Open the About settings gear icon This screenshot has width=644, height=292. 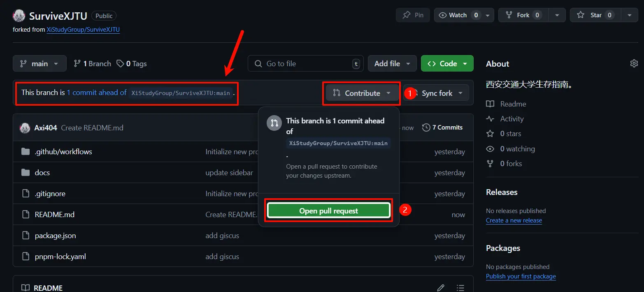click(634, 63)
